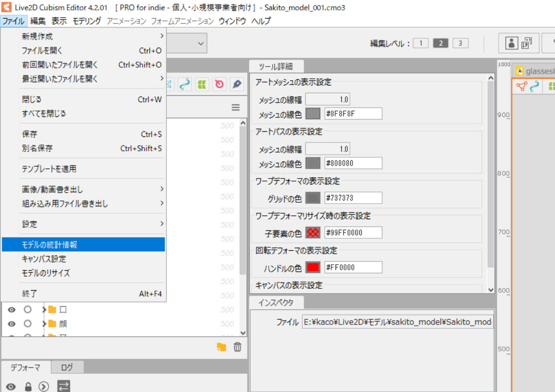Image resolution: width=555 pixels, height=392 pixels.
Task: Select the red rotation deformer icon in left toolbar
Action: (x=219, y=84)
